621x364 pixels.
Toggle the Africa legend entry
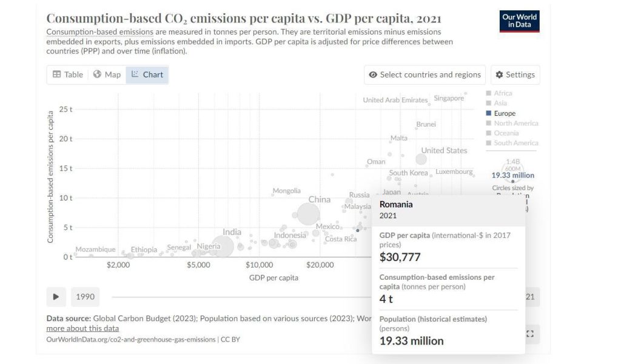coord(500,93)
